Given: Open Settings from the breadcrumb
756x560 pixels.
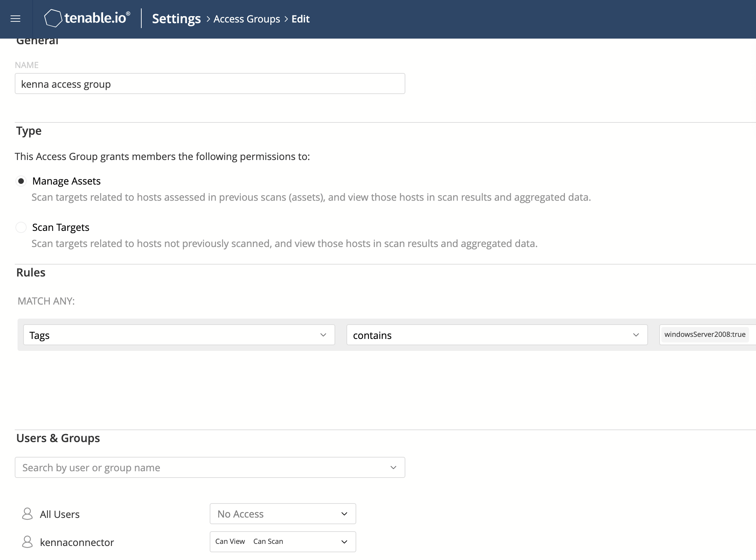Looking at the screenshot, I should 176,19.
